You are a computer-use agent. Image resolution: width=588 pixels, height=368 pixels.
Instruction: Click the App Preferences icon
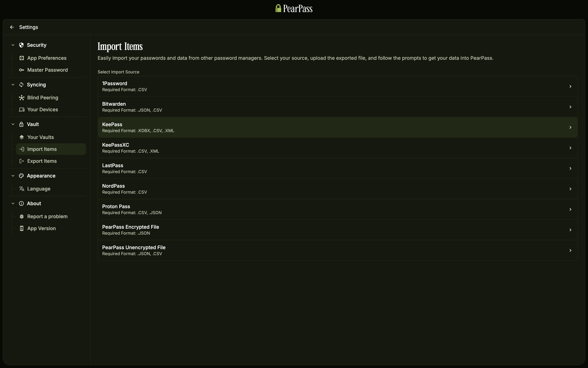click(22, 58)
